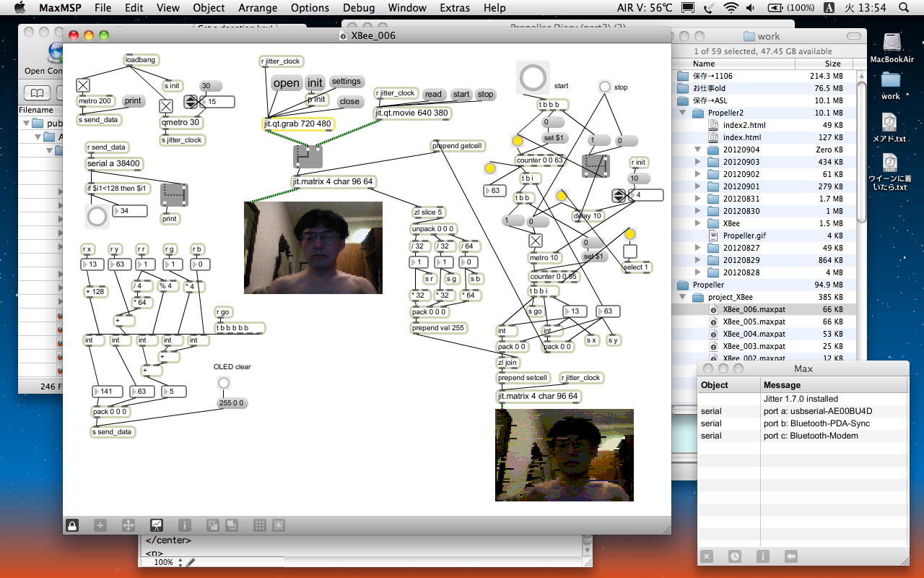
Task: Collapse the project_XBee folder
Action: pyautogui.click(x=683, y=297)
